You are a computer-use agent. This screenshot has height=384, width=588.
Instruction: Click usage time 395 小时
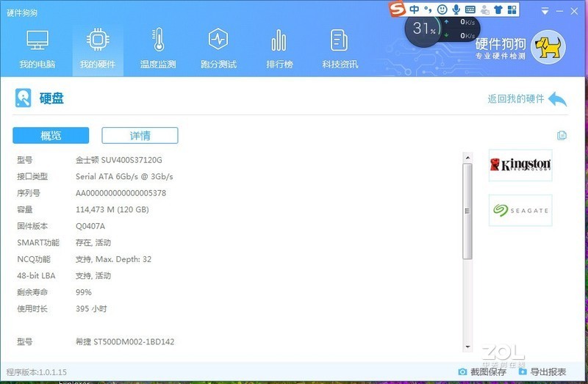(91, 308)
